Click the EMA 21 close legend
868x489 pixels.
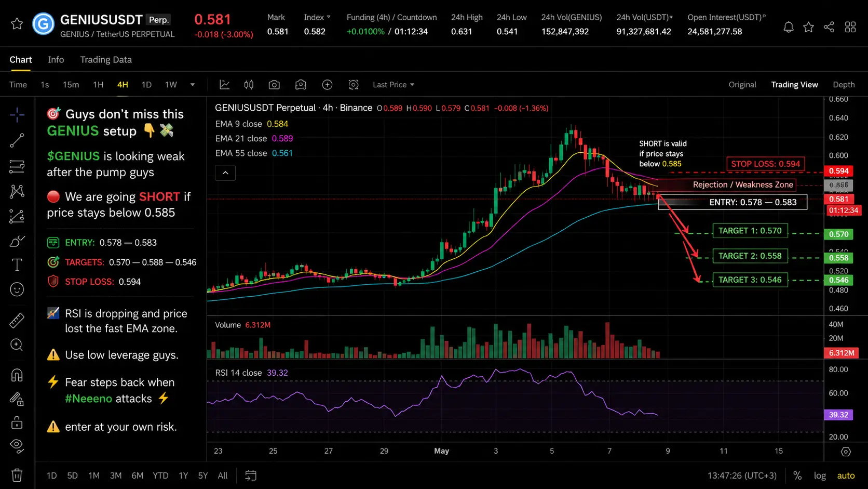254,138
